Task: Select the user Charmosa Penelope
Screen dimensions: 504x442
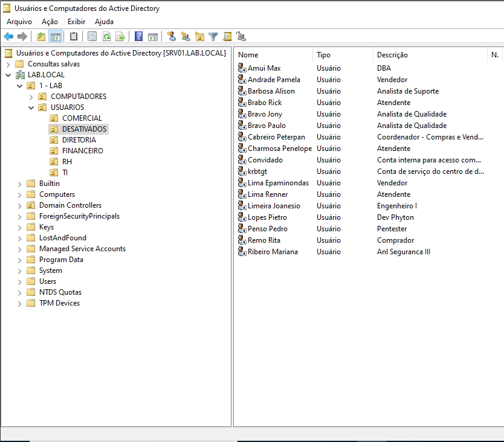Action: pos(280,149)
